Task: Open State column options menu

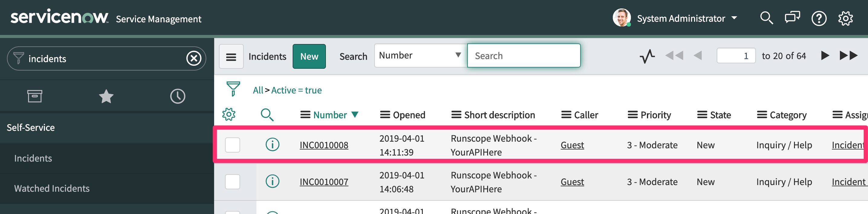Action: coord(702,115)
